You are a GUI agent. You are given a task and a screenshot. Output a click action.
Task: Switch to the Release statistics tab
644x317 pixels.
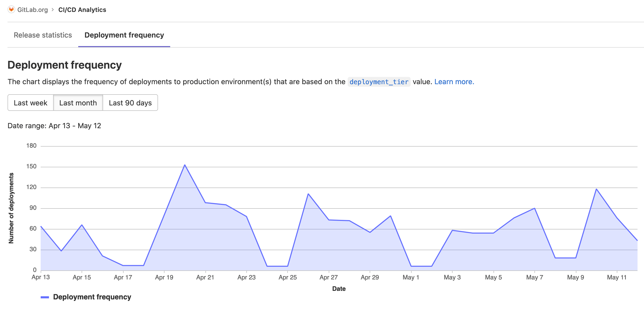click(43, 35)
